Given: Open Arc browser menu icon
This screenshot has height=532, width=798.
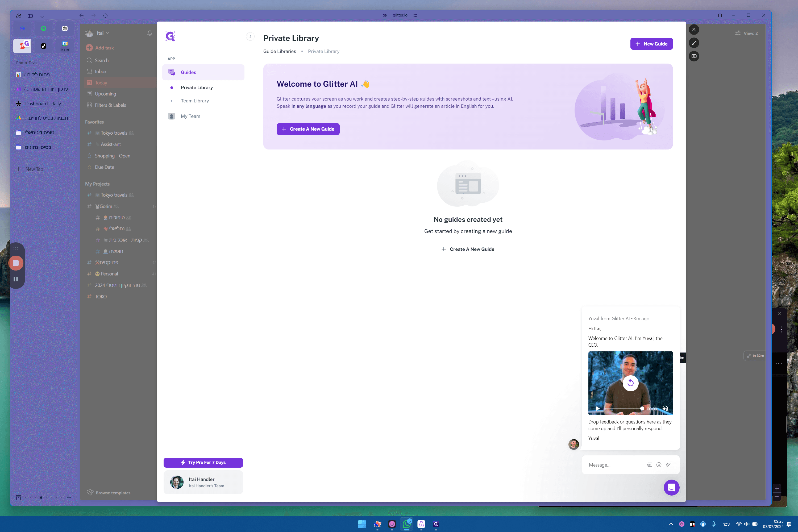Looking at the screenshot, I should point(18,16).
